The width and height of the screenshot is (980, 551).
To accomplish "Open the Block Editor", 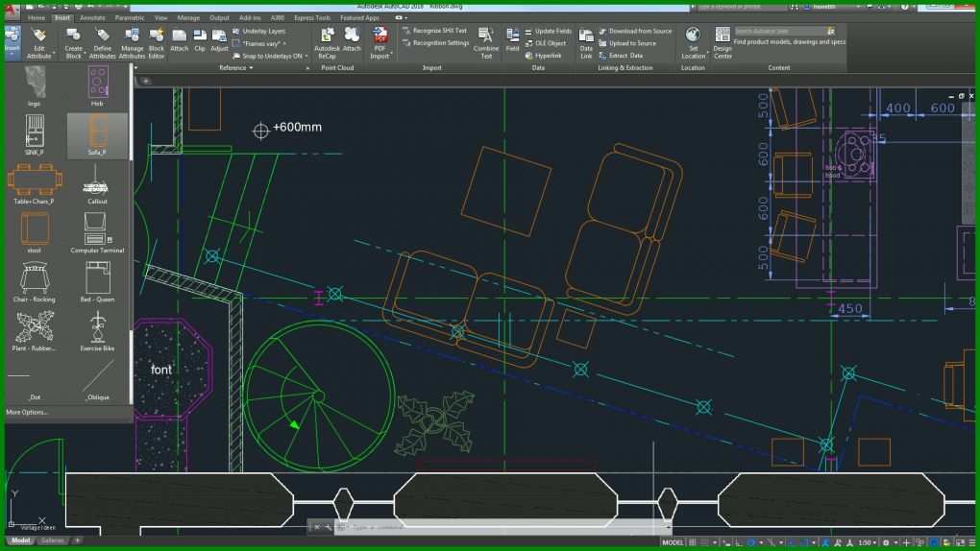I will pyautogui.click(x=157, y=44).
